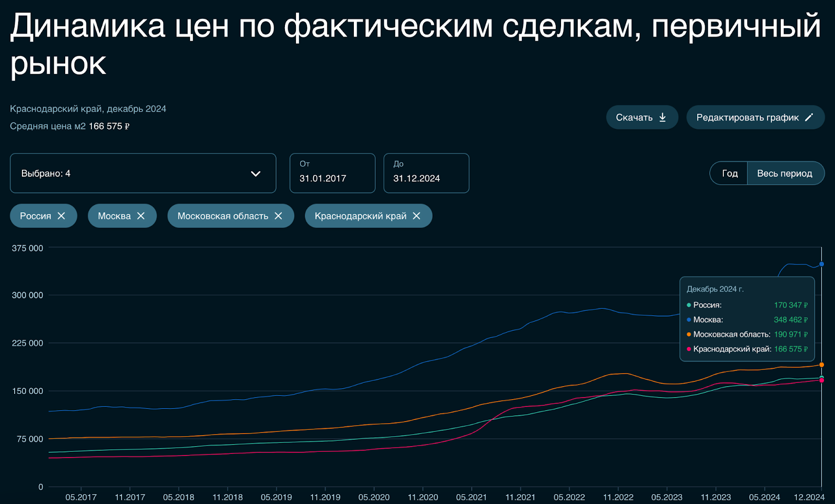Image resolution: width=835 pixels, height=504 pixels.
Task: Click the average price value 166 575 ₽ above selector
Action: tap(109, 126)
